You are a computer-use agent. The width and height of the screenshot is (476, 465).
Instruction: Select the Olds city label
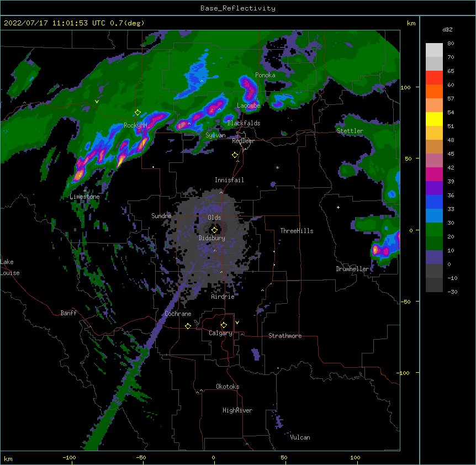pos(214,218)
